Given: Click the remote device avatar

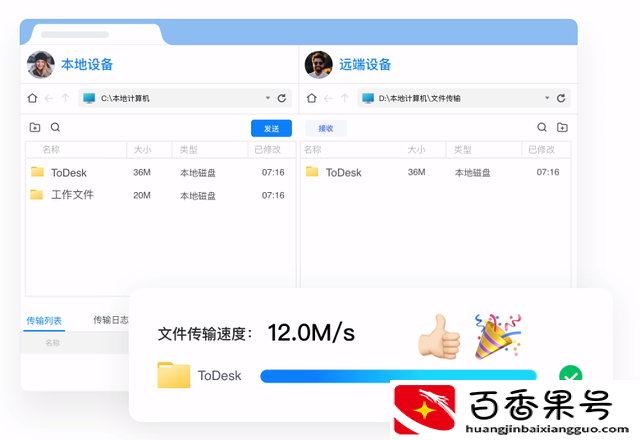Looking at the screenshot, I should coord(318,64).
